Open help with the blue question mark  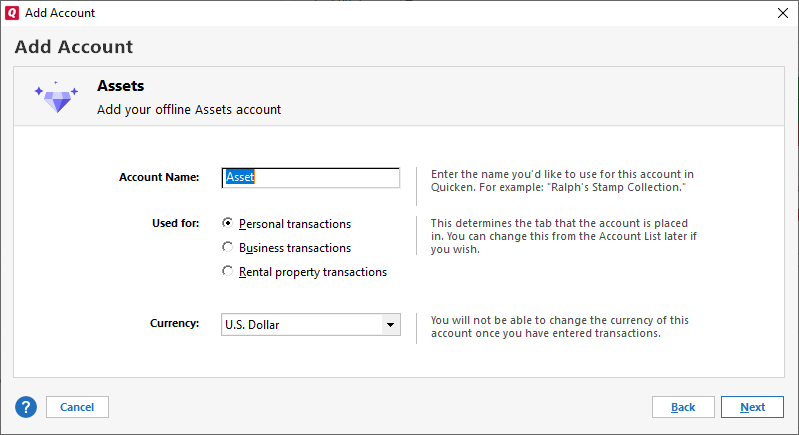(x=26, y=407)
